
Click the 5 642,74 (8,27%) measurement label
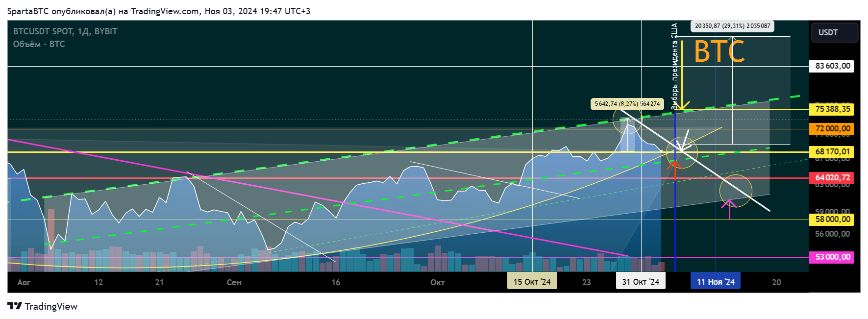627,104
